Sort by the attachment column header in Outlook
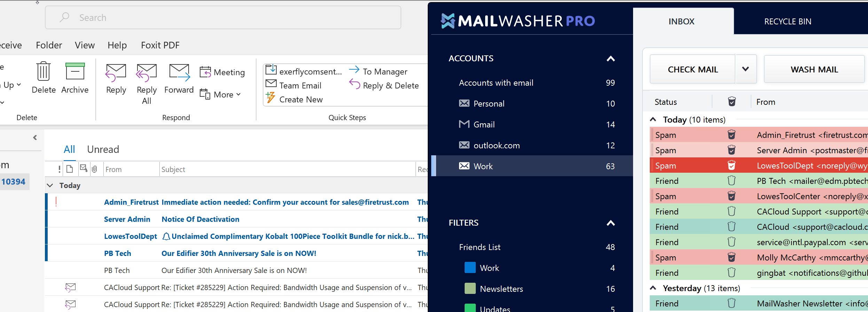 94,169
